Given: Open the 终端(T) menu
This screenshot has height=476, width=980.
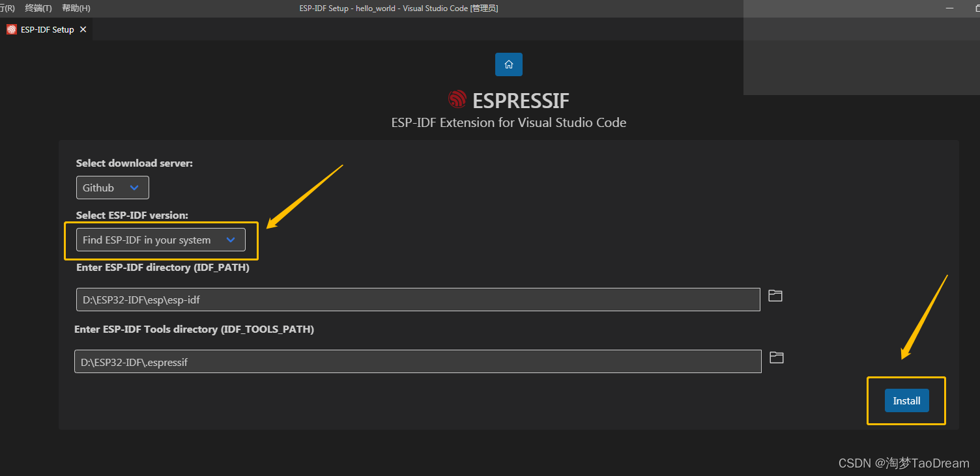Looking at the screenshot, I should pos(38,8).
